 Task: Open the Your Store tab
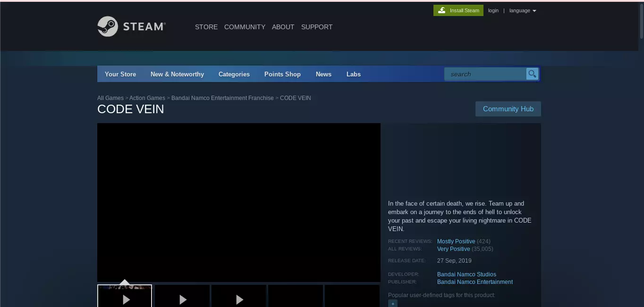click(120, 74)
